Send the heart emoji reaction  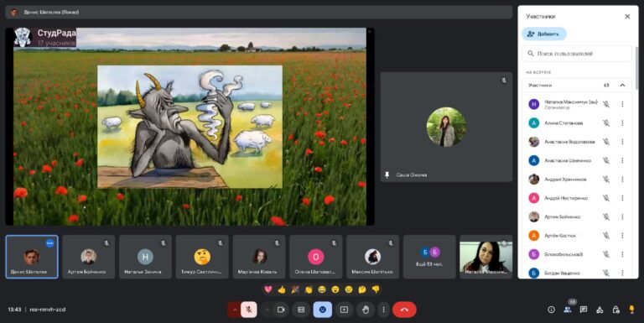tap(268, 289)
